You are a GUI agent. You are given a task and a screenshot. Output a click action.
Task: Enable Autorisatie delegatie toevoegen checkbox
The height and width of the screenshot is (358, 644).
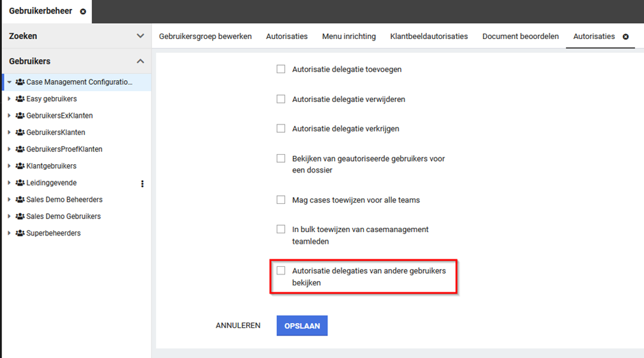pyautogui.click(x=281, y=69)
